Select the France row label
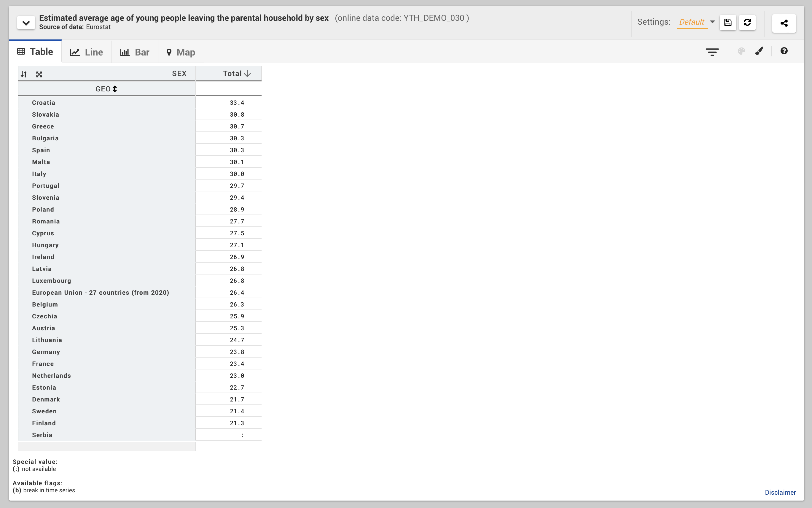 tap(43, 364)
